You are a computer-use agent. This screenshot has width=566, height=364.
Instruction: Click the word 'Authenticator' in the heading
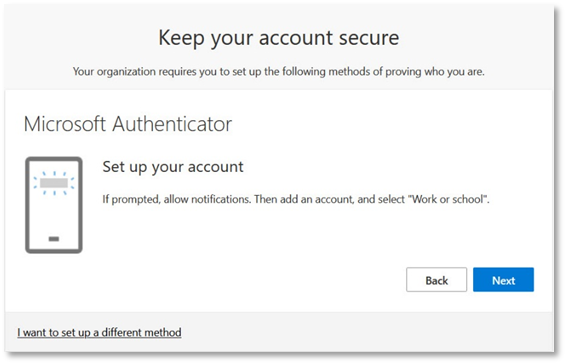[172, 124]
